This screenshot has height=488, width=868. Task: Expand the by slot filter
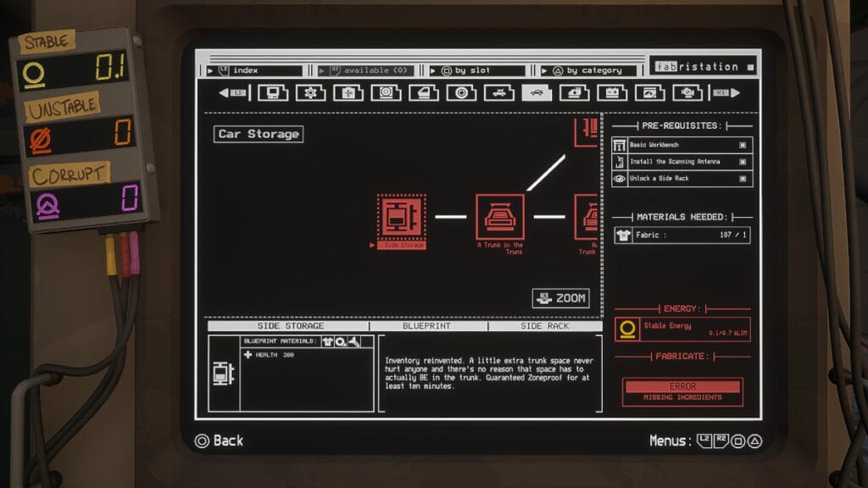477,70
